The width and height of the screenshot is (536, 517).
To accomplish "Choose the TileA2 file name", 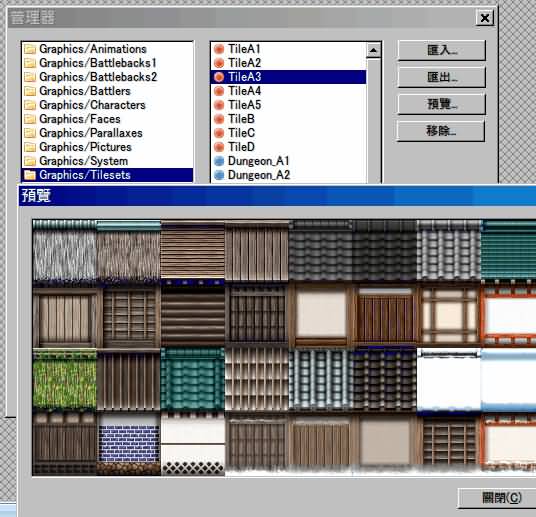I will pyautogui.click(x=244, y=63).
